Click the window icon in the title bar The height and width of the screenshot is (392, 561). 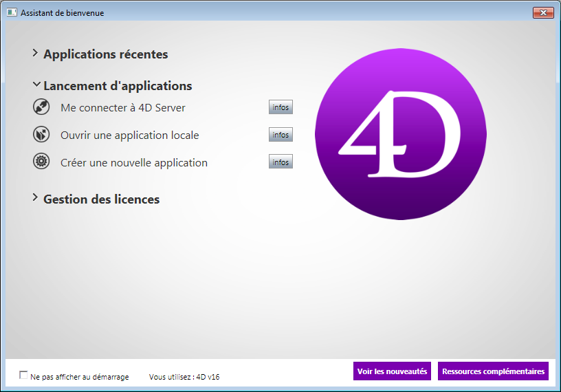[x=12, y=12]
